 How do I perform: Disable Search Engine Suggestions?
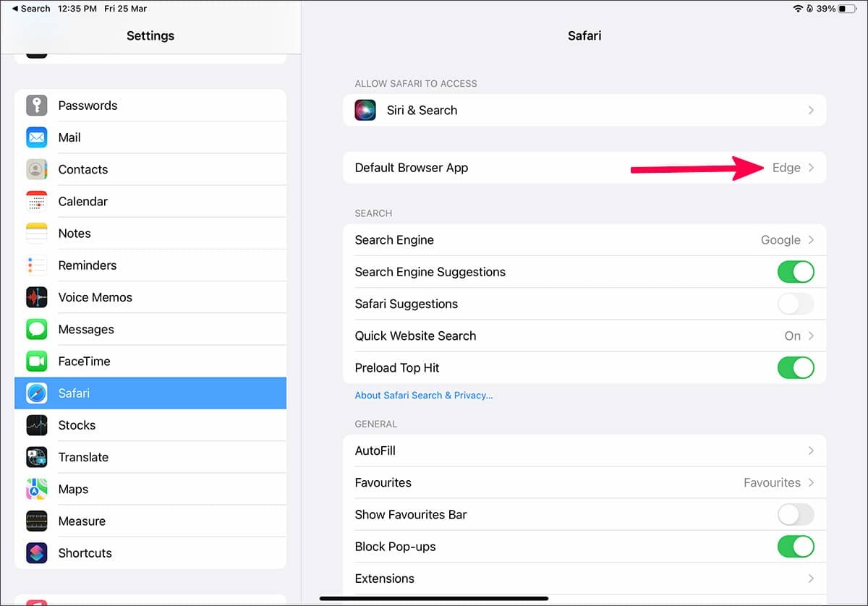(796, 272)
